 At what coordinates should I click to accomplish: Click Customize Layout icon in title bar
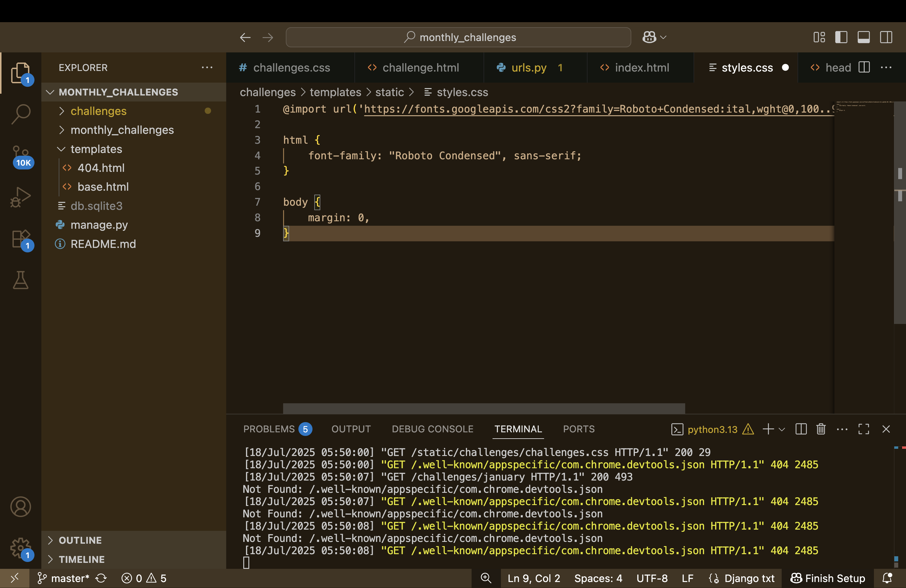tap(819, 37)
